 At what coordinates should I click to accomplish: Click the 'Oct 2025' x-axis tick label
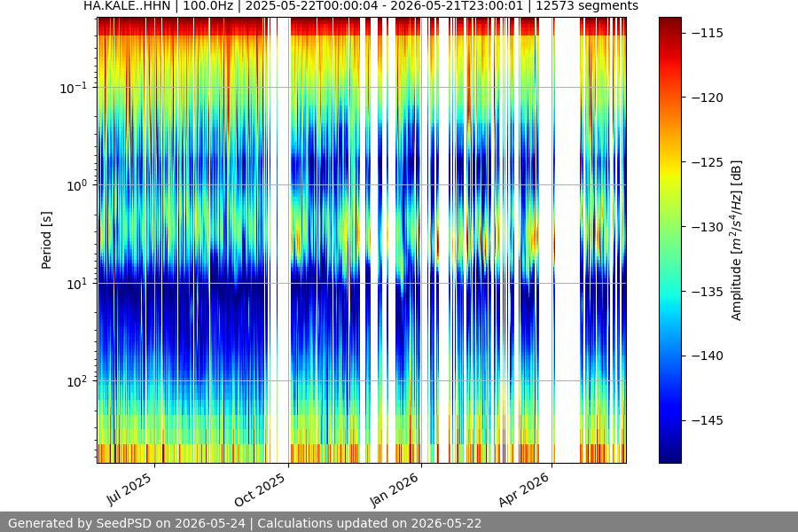pyautogui.click(x=260, y=489)
